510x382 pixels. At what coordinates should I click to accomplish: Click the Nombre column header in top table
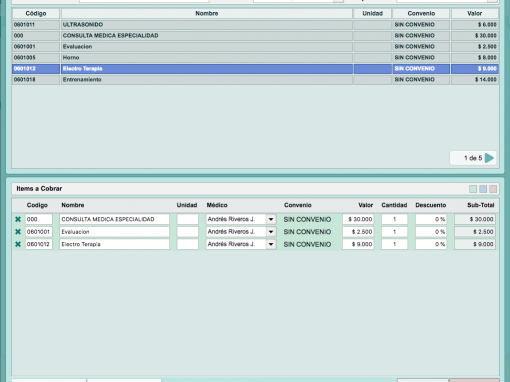pos(207,13)
